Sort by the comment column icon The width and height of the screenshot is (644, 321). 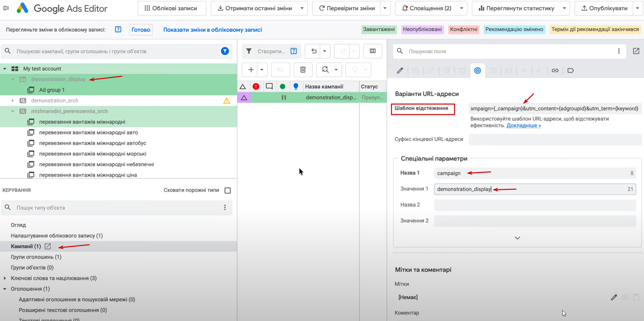(269, 87)
